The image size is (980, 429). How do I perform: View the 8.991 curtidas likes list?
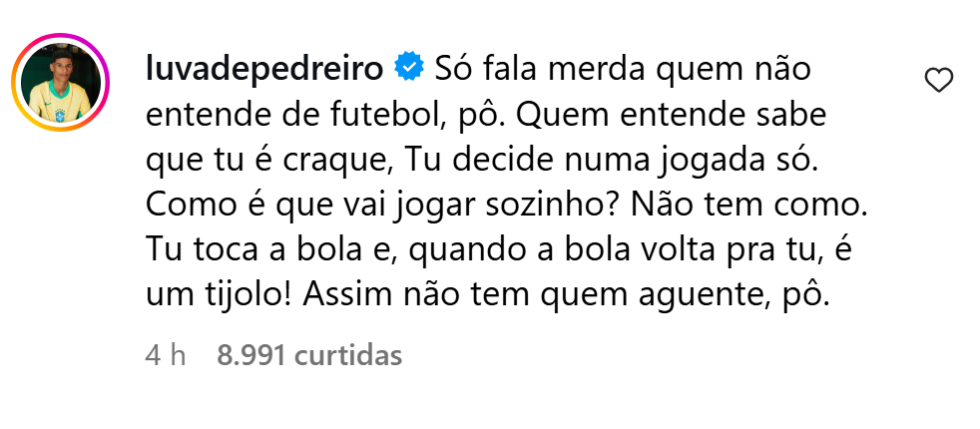pyautogui.click(x=309, y=355)
